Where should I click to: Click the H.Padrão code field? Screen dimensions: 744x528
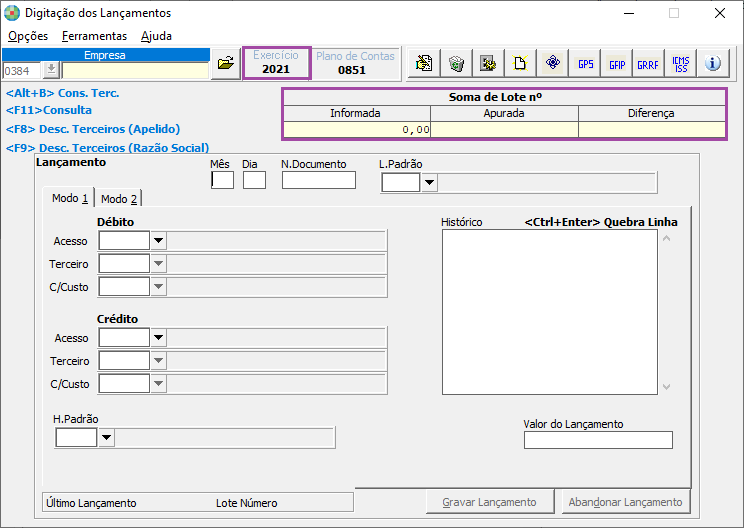point(76,437)
